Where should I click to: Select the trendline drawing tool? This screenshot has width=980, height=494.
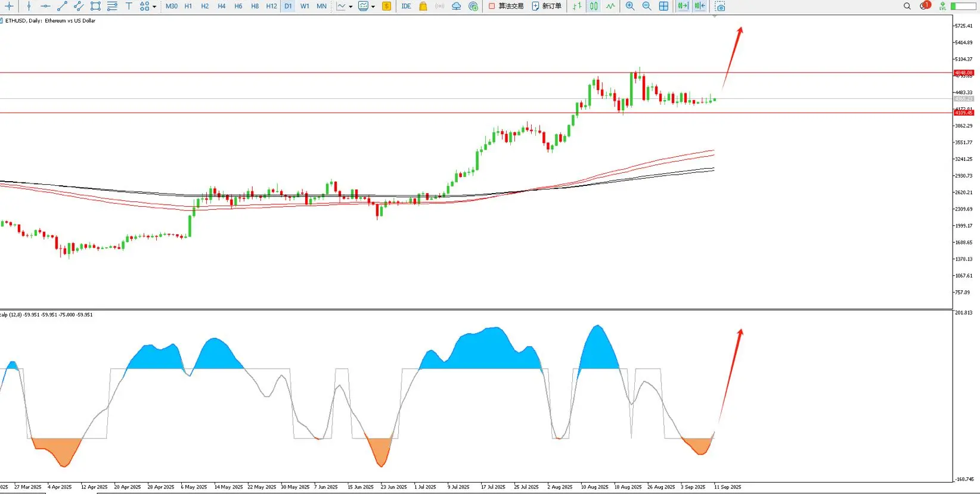coord(62,6)
